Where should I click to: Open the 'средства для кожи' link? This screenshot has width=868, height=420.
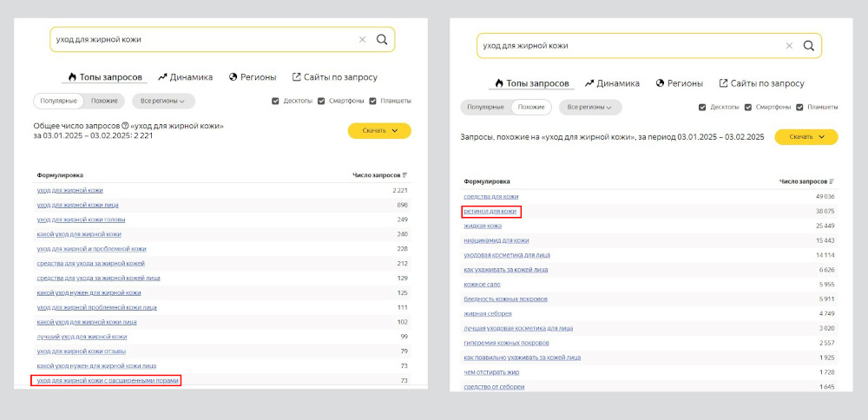point(491,196)
